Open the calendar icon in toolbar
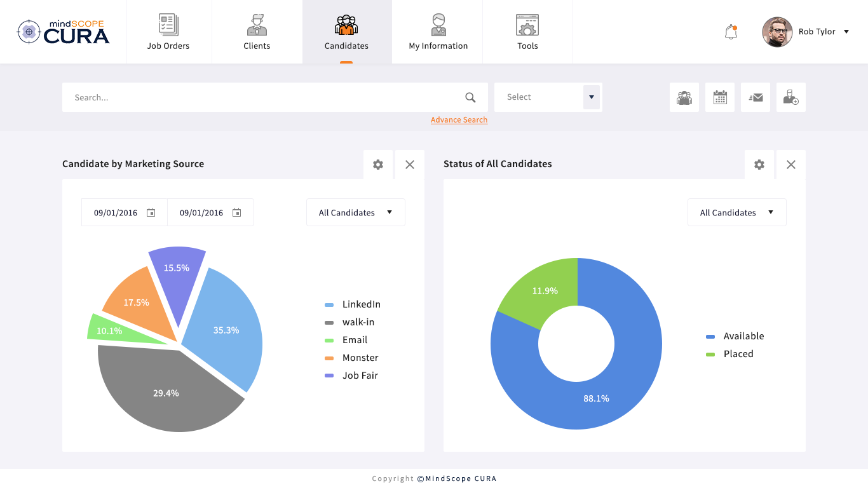Viewport: 868px width, 488px height. point(720,97)
